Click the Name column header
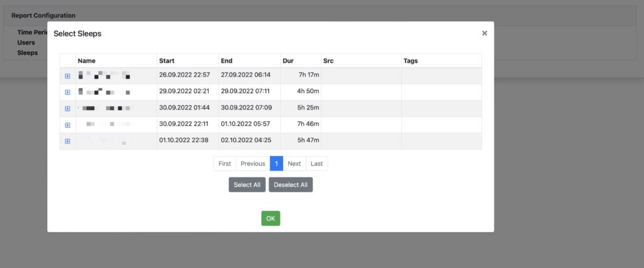Viewport: 644px width, 268px height. (x=116, y=61)
